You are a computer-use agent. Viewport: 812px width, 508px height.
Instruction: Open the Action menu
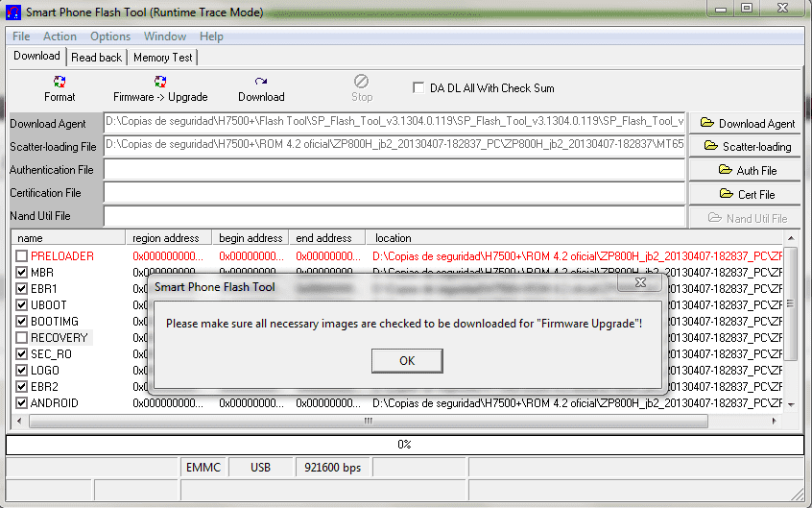(60, 36)
